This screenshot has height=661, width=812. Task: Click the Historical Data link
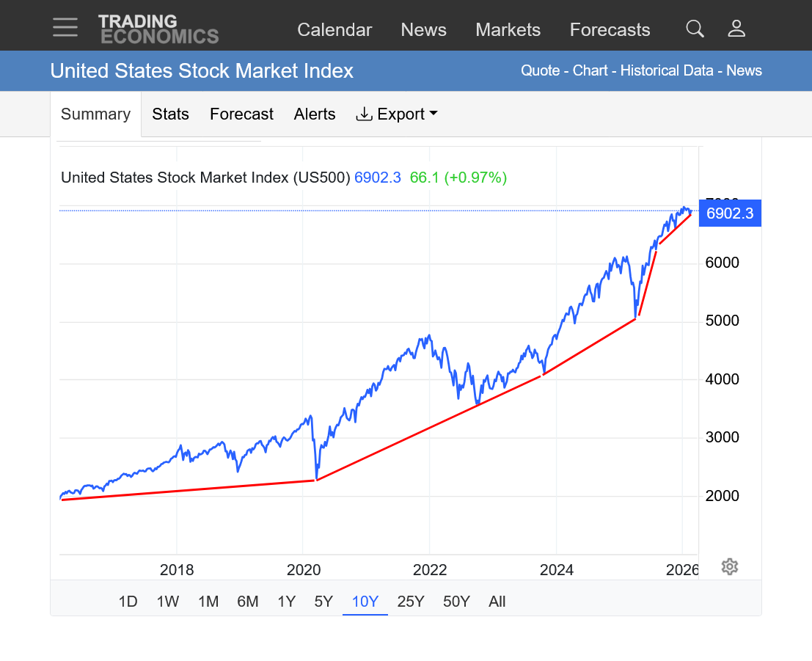(x=667, y=71)
